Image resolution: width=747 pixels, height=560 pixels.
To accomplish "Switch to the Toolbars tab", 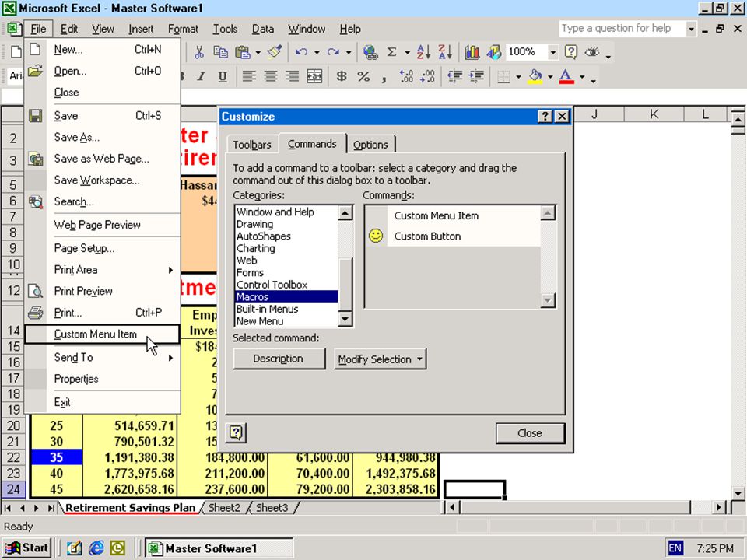I will pos(252,145).
